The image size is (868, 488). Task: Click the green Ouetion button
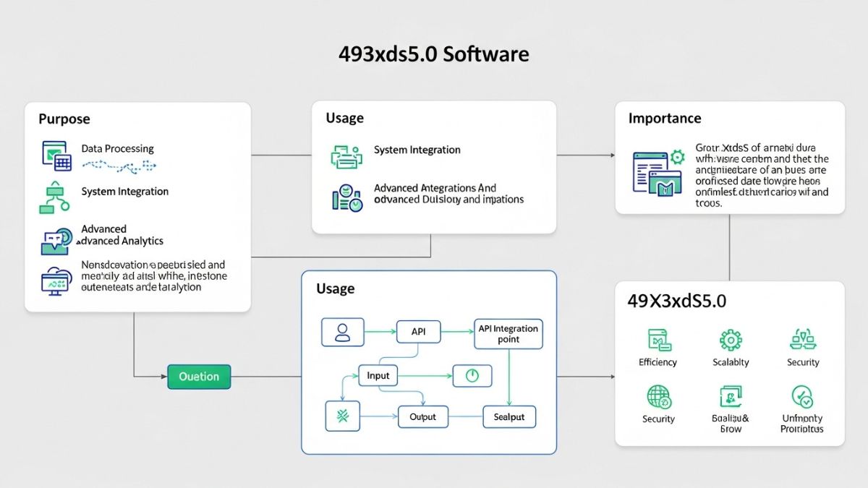[x=199, y=377]
